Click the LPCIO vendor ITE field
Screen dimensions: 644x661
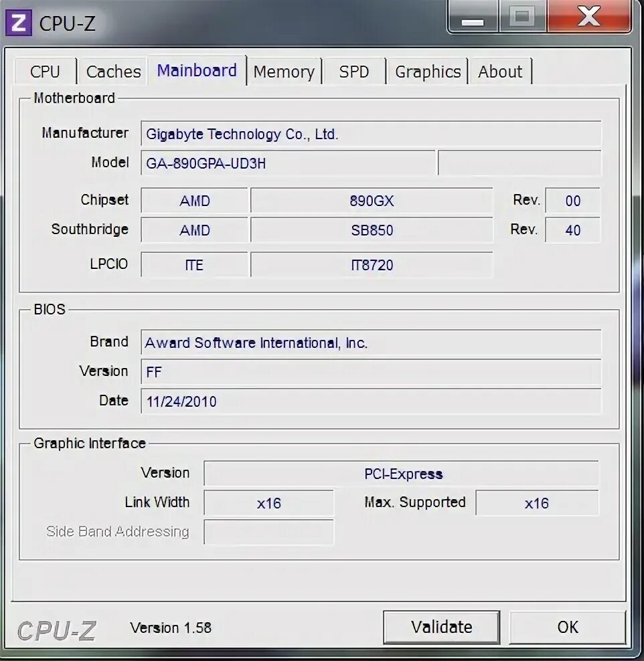tap(194, 265)
